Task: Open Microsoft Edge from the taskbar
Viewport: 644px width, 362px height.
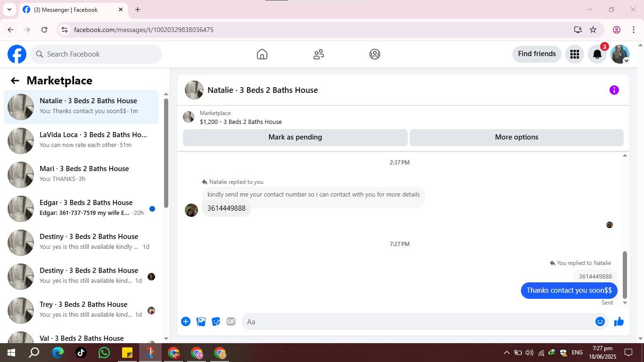Action: (58, 353)
